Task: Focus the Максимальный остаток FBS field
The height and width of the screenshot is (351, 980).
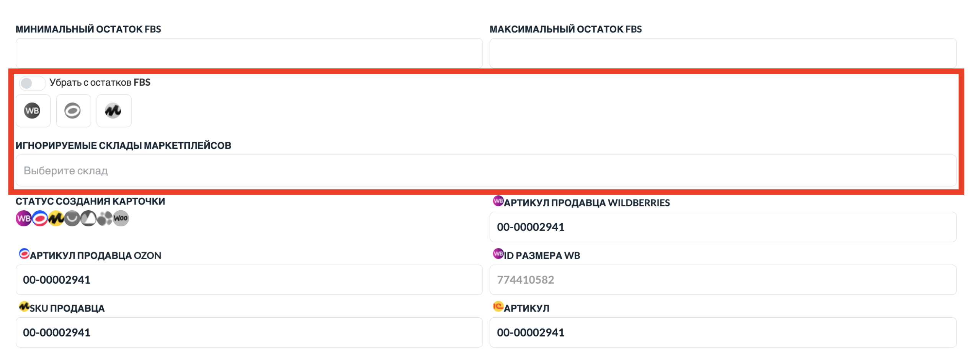Action: 722,53
